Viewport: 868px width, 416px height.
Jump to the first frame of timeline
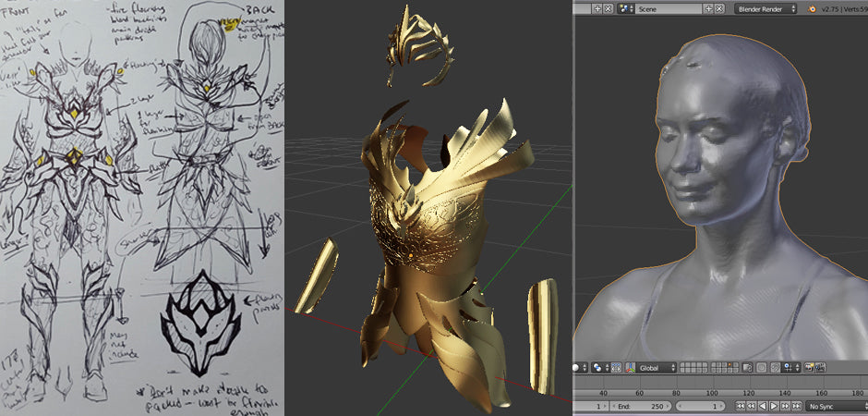(x=740, y=406)
